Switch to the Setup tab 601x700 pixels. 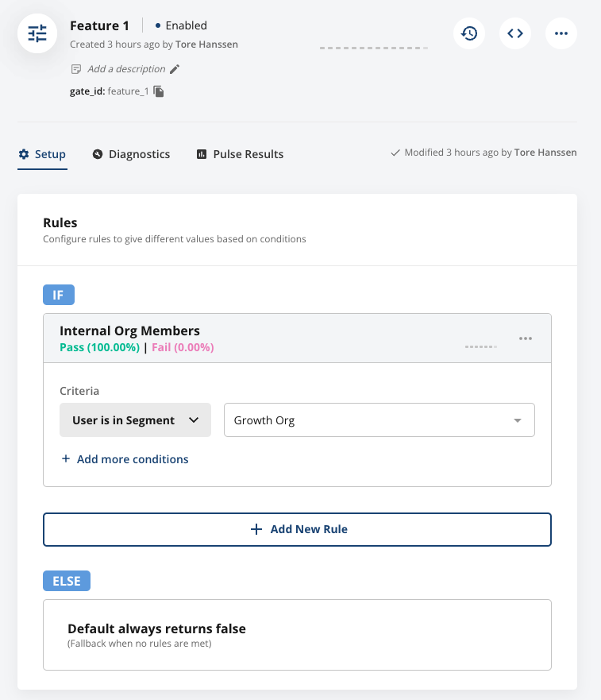tap(42, 154)
